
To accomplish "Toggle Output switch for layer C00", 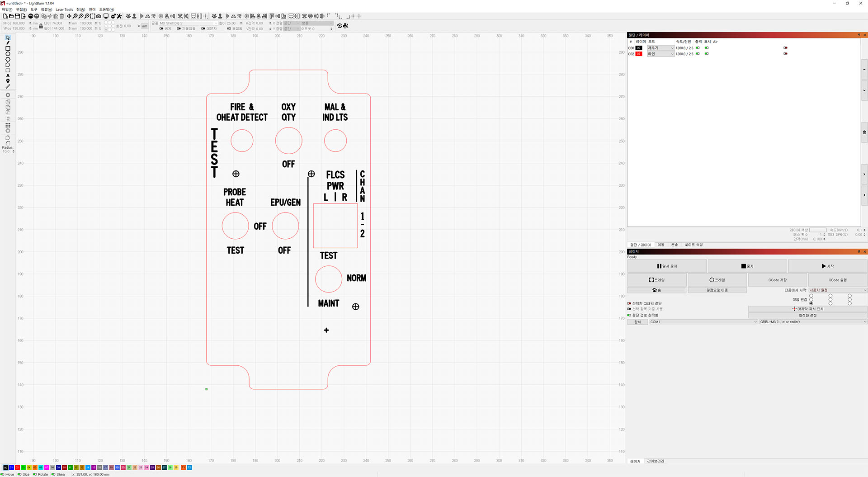I will click(698, 48).
